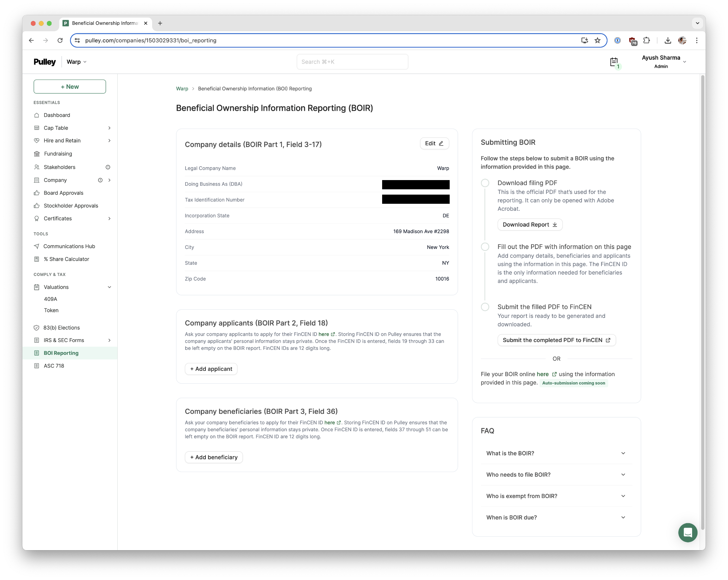Click the Add applicant button
The image size is (728, 580).
[x=212, y=369]
